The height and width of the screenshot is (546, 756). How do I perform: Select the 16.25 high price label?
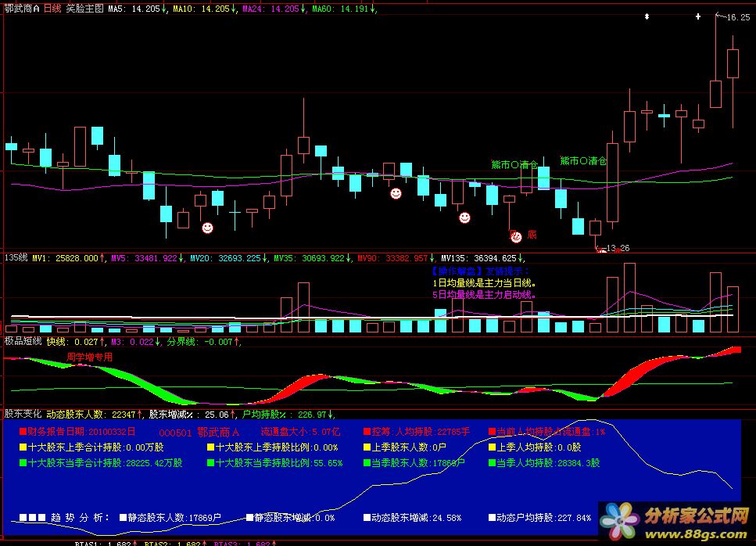738,17
